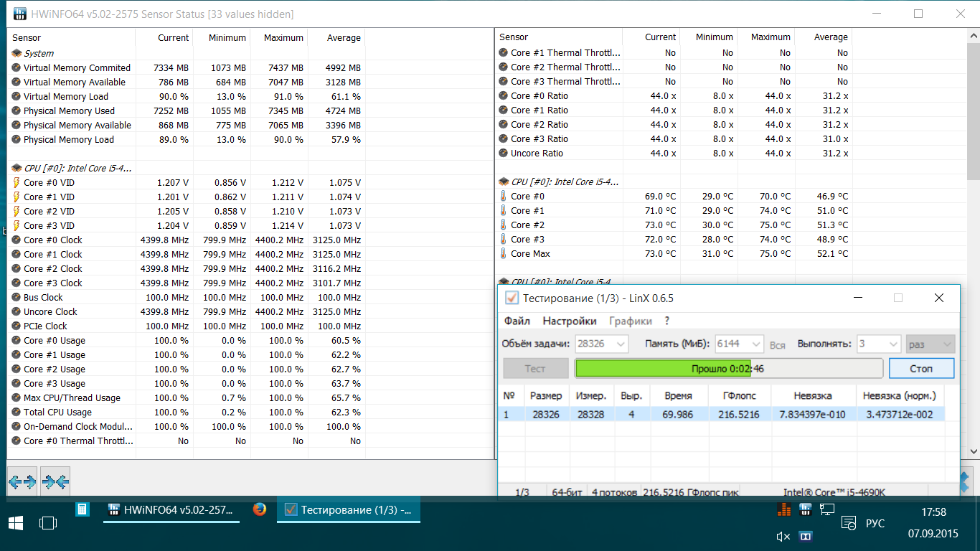Viewport: 980px width, 551px height.
Task: Select the PCIe Clock sensor row
Action: (187, 326)
